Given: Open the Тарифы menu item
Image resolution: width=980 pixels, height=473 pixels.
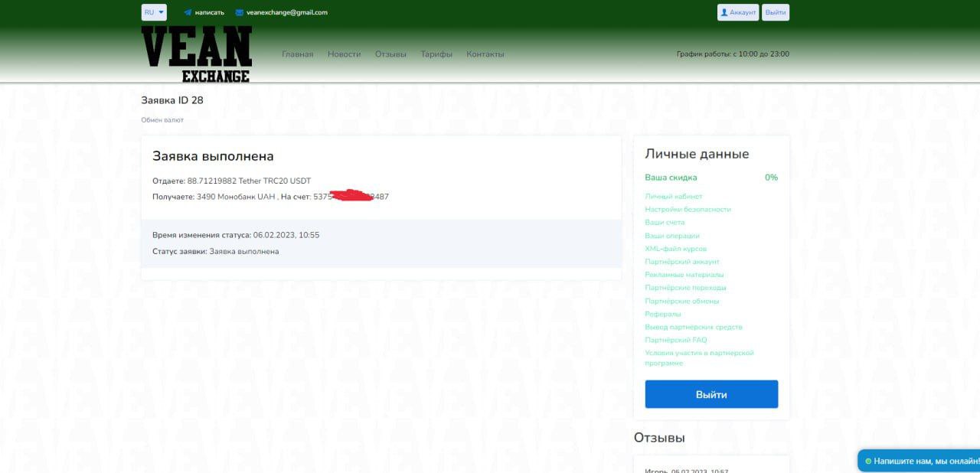Looking at the screenshot, I should (x=436, y=54).
